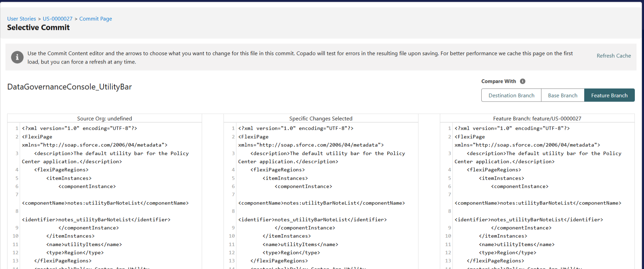Open the User Stories breadcrumb link
644x269 pixels.
click(x=22, y=19)
